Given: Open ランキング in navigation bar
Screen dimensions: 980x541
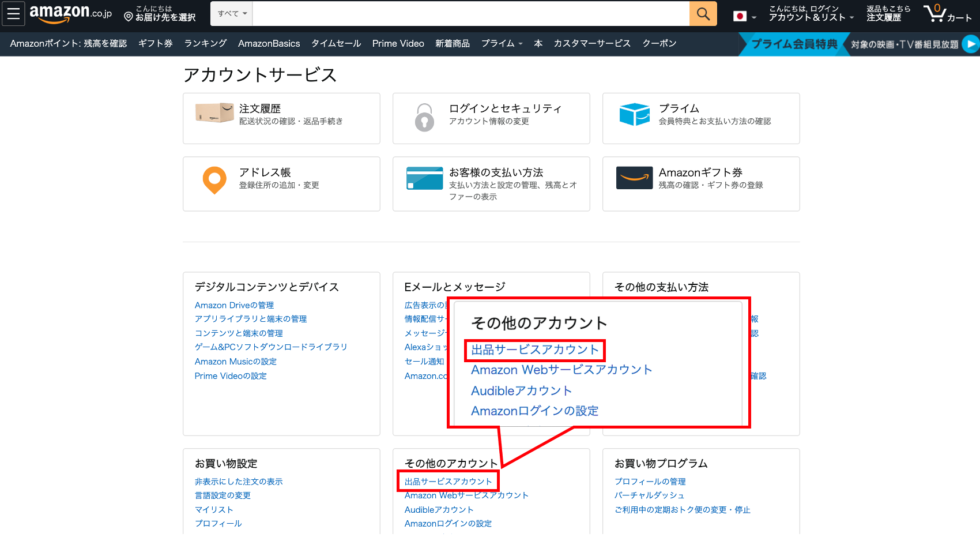Looking at the screenshot, I should pos(205,43).
